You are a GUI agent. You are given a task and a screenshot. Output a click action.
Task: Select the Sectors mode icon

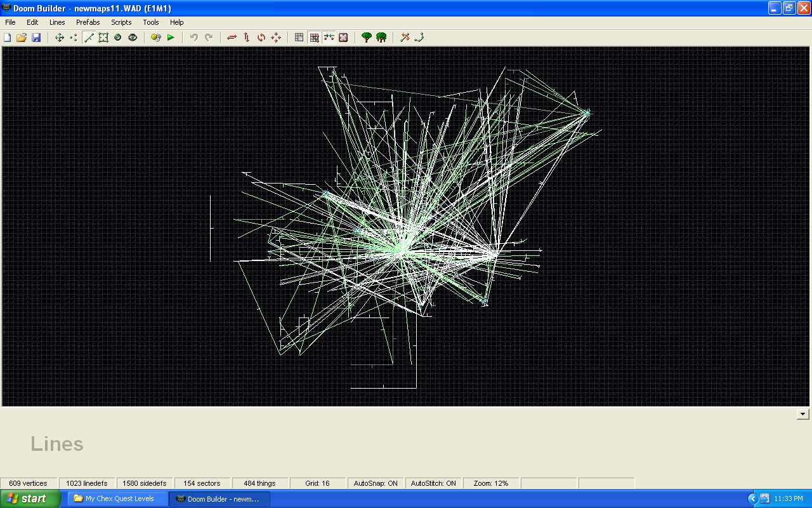tap(103, 37)
